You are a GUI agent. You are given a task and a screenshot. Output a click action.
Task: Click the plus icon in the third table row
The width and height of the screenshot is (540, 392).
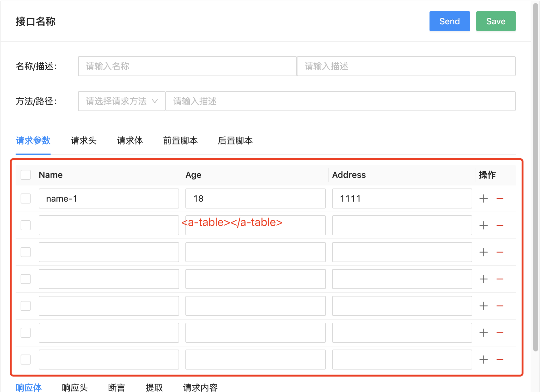(484, 252)
